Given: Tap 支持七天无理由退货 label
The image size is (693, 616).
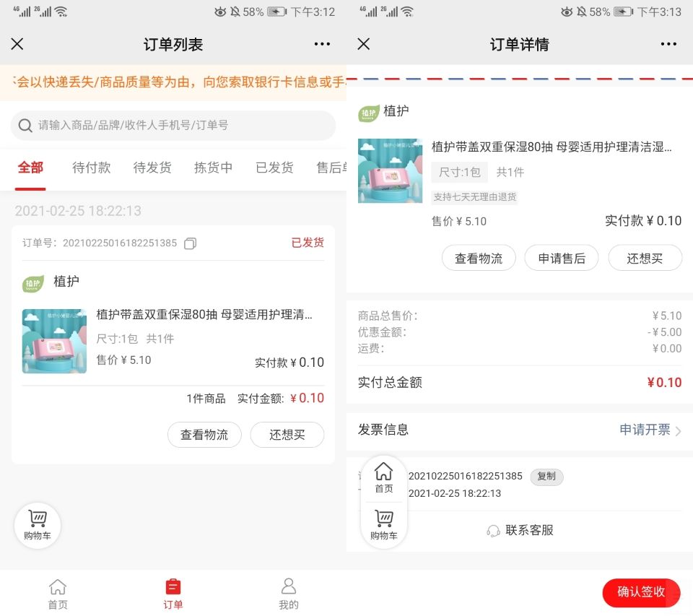Looking at the screenshot, I should [475, 196].
